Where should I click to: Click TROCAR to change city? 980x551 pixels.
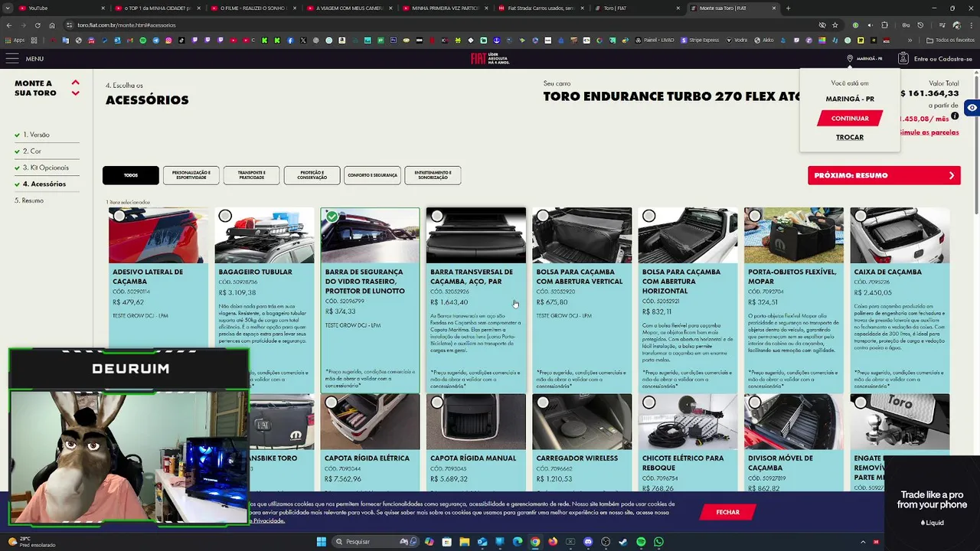(x=850, y=138)
